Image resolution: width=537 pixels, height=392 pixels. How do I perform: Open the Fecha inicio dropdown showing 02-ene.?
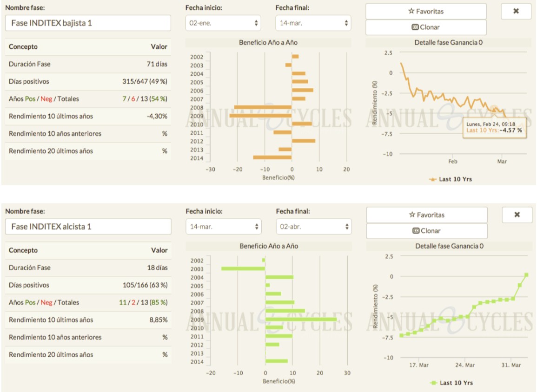coord(223,23)
